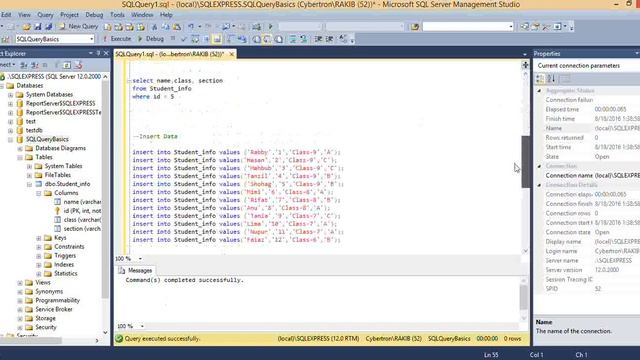This screenshot has height=360, width=640.
Task: Click the Undo arrow icon
Action: [191, 27]
